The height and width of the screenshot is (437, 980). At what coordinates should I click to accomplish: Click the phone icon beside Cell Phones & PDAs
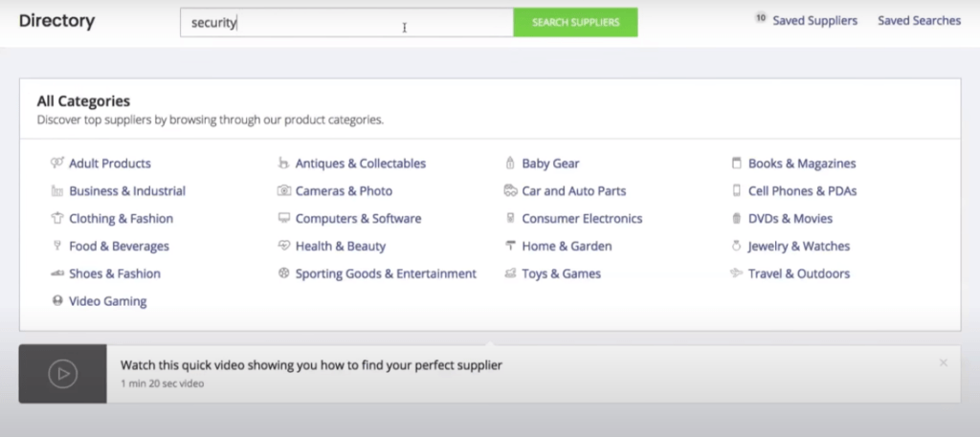736,191
